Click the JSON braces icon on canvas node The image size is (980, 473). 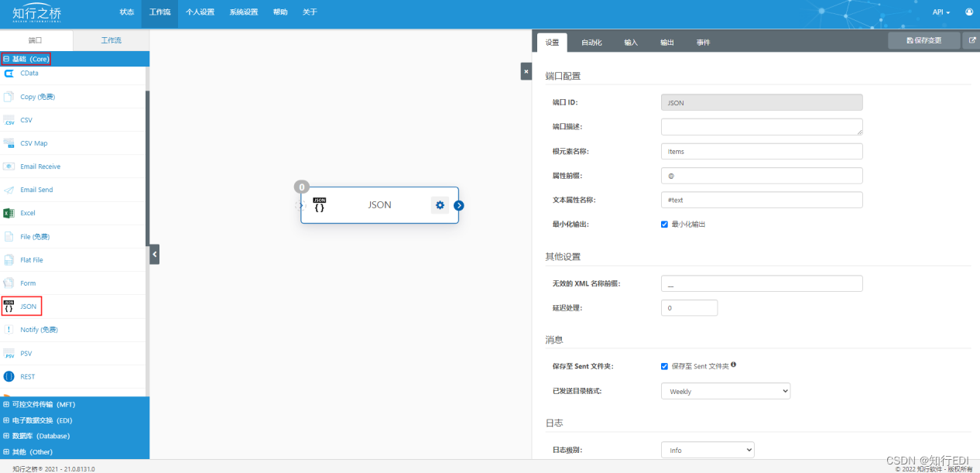[319, 205]
